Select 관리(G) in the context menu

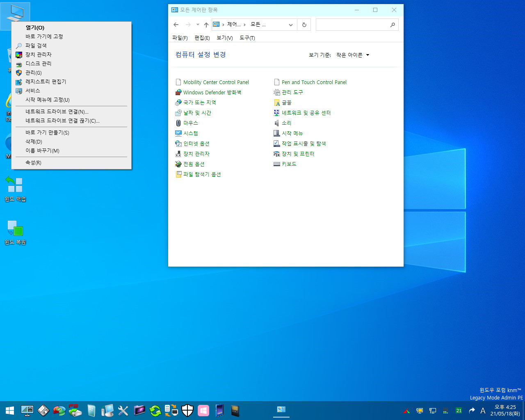point(71,73)
